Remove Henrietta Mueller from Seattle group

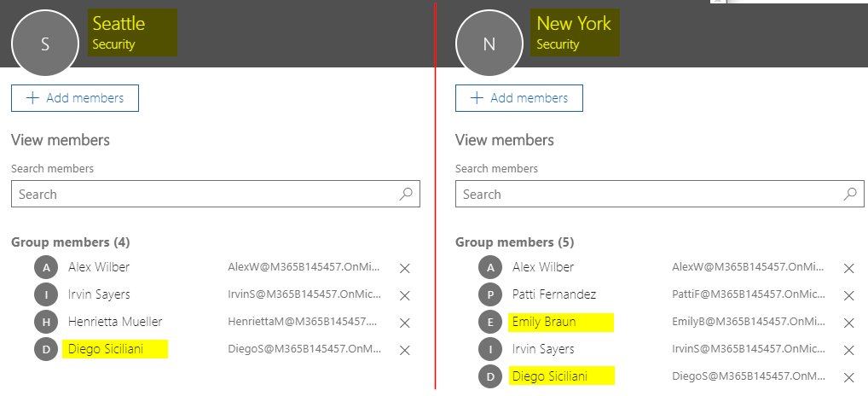[x=405, y=323]
